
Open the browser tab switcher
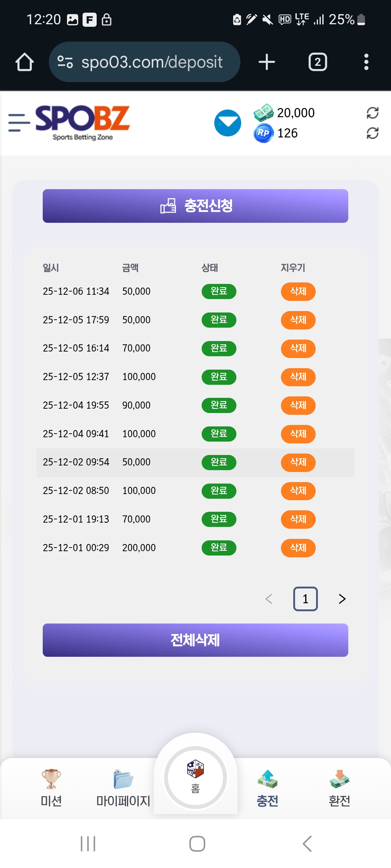tap(318, 62)
